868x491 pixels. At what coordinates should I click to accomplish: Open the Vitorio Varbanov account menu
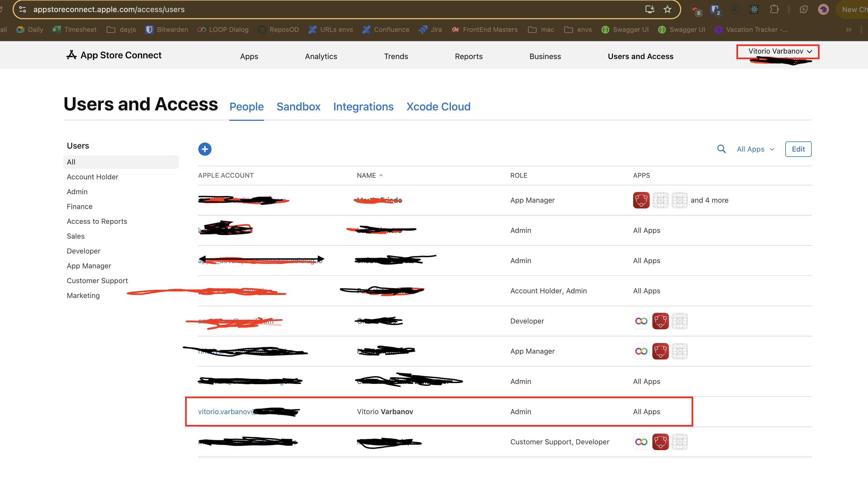tap(780, 51)
